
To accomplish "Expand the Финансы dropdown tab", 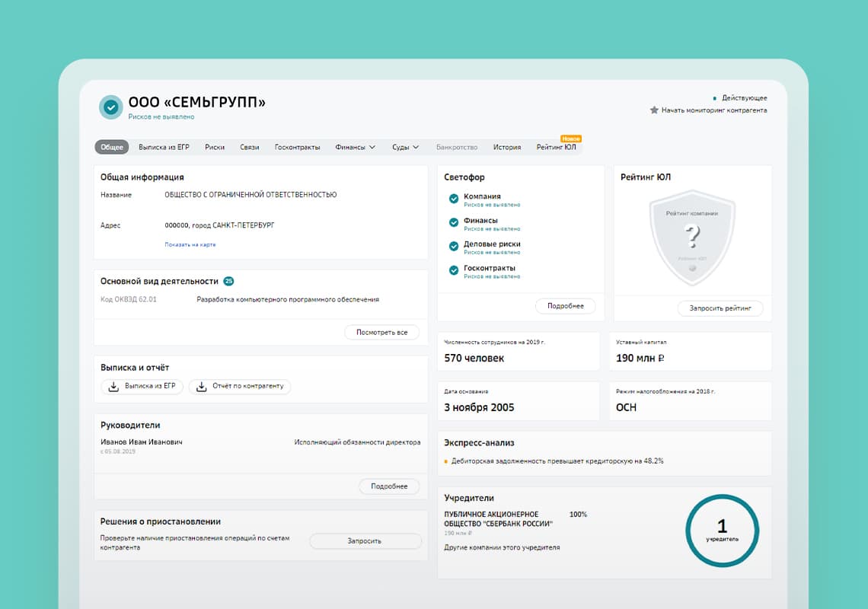I will [355, 147].
